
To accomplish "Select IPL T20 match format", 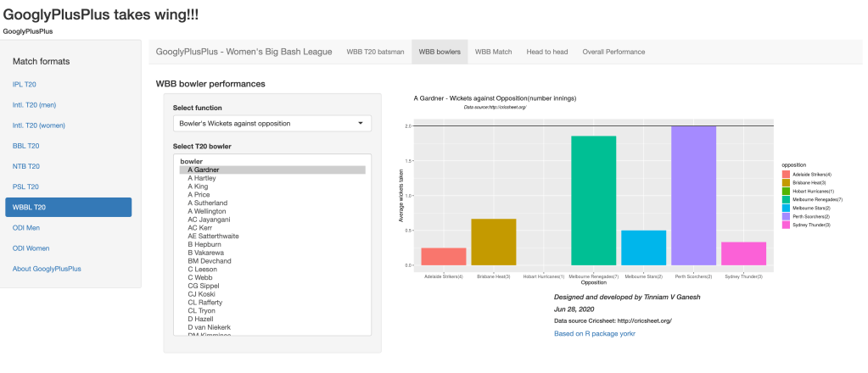I will point(25,85).
